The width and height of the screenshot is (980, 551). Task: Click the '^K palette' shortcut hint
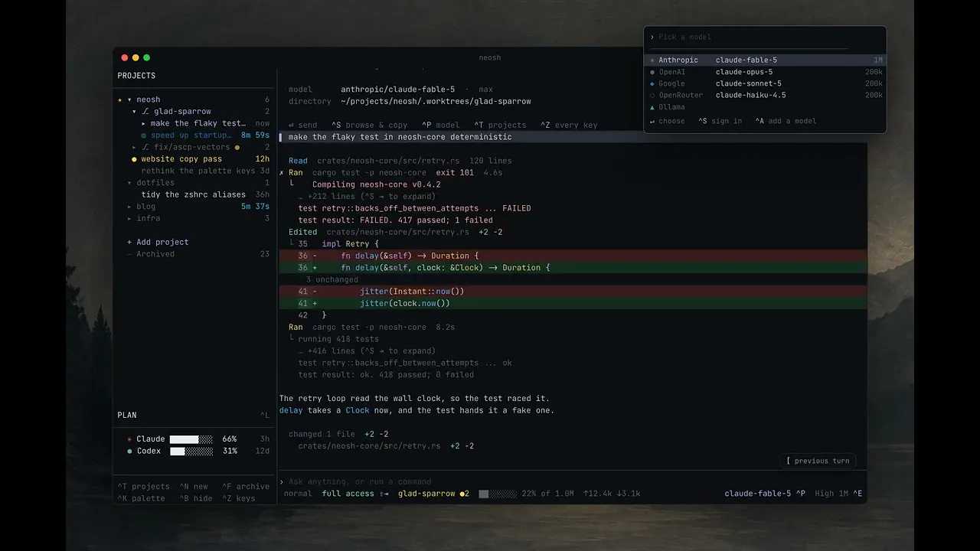tap(141, 498)
